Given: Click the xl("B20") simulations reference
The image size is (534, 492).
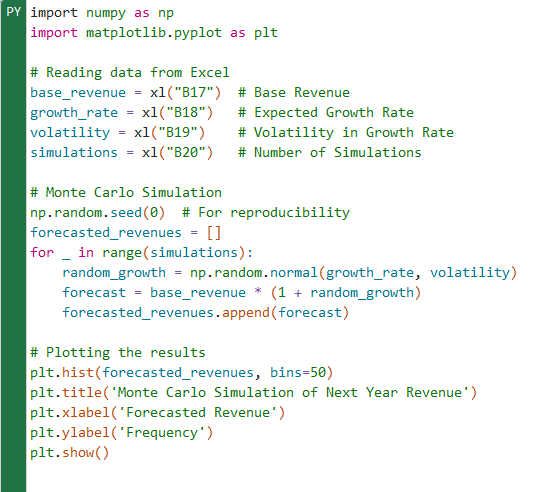Looking at the screenshot, I should pos(177,153).
